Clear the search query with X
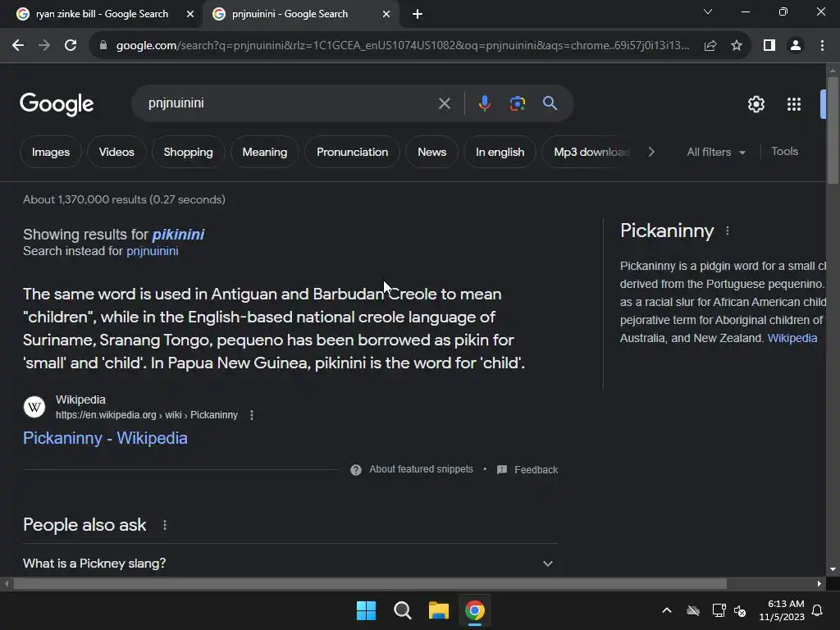This screenshot has width=840, height=630. coord(444,103)
